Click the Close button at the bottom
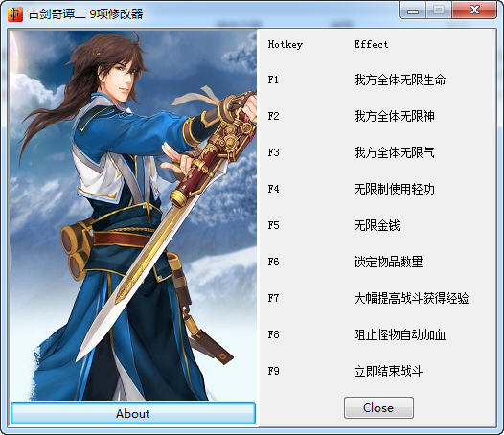This screenshot has width=504, height=435. [x=378, y=407]
